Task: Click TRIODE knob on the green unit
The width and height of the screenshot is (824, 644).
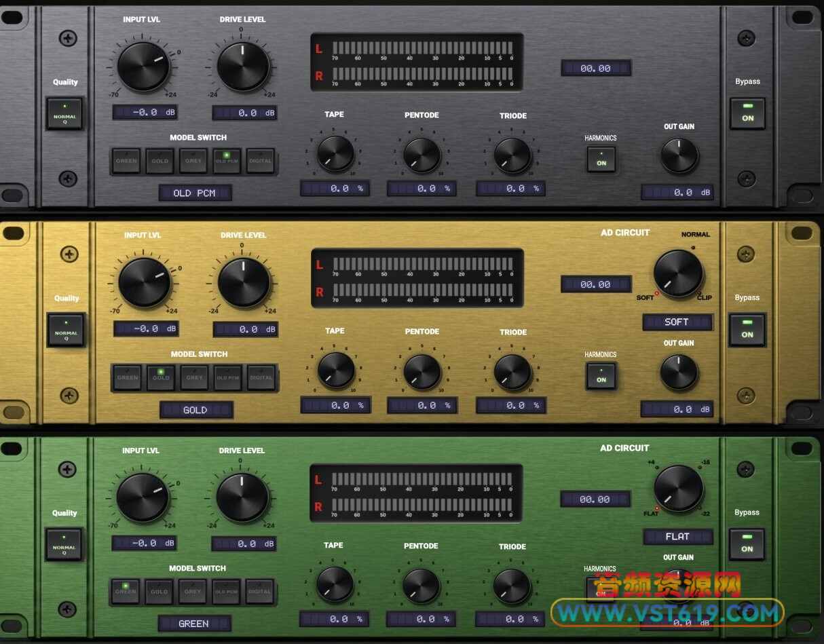Action: coord(512,586)
